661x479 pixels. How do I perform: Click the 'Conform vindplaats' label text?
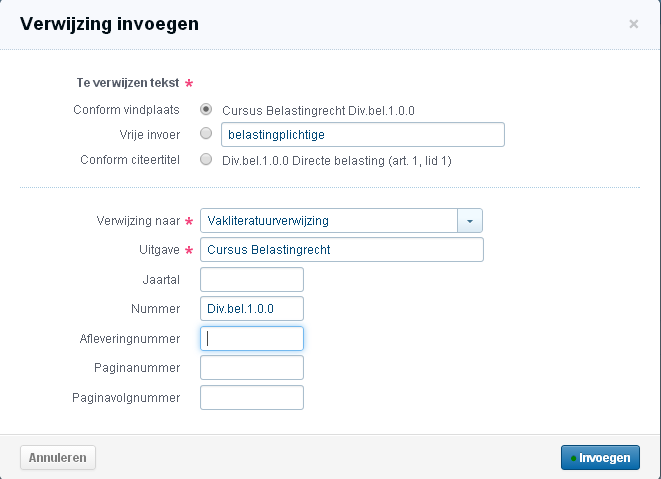tap(127, 109)
